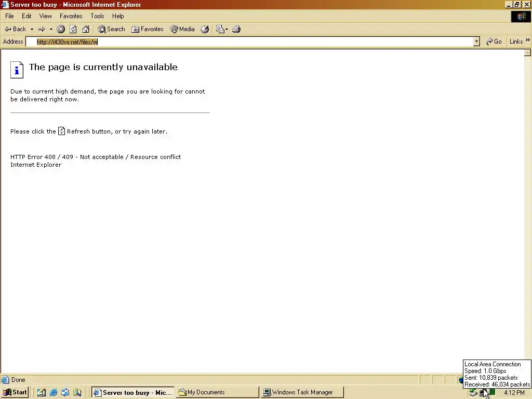
Task: Open the Forward history dropdown arrow
Action: [51, 29]
